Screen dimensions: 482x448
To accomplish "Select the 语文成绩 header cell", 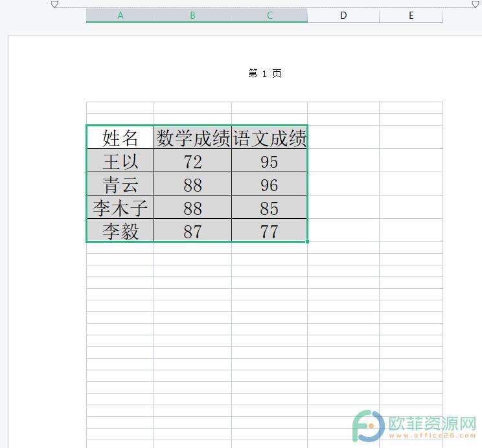I will coord(270,137).
